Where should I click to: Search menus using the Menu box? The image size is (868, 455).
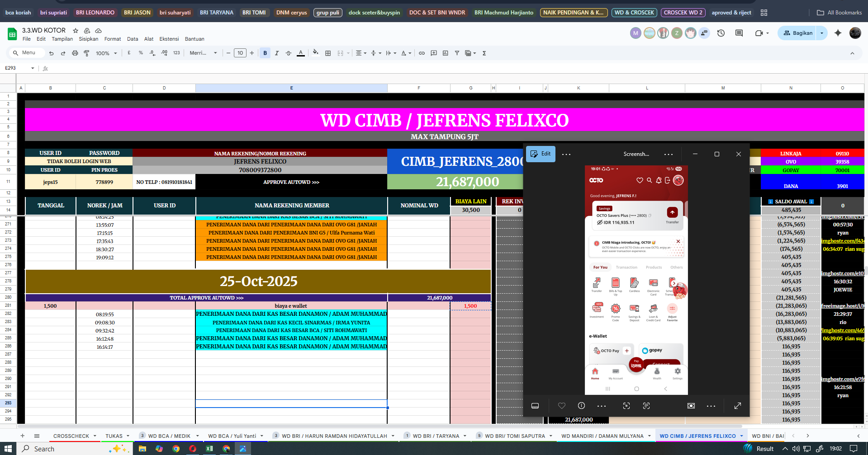(27, 53)
